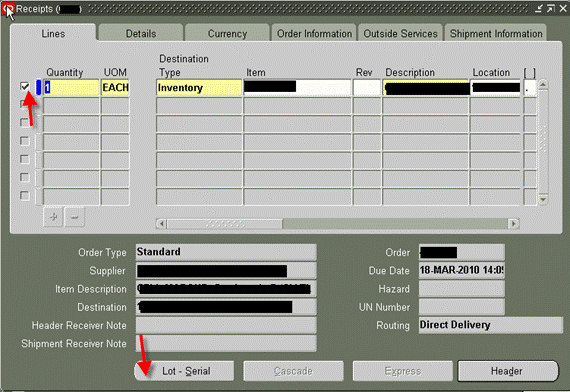570x392 pixels.
Task: Click the UOM field showing EACH
Action: pos(115,88)
